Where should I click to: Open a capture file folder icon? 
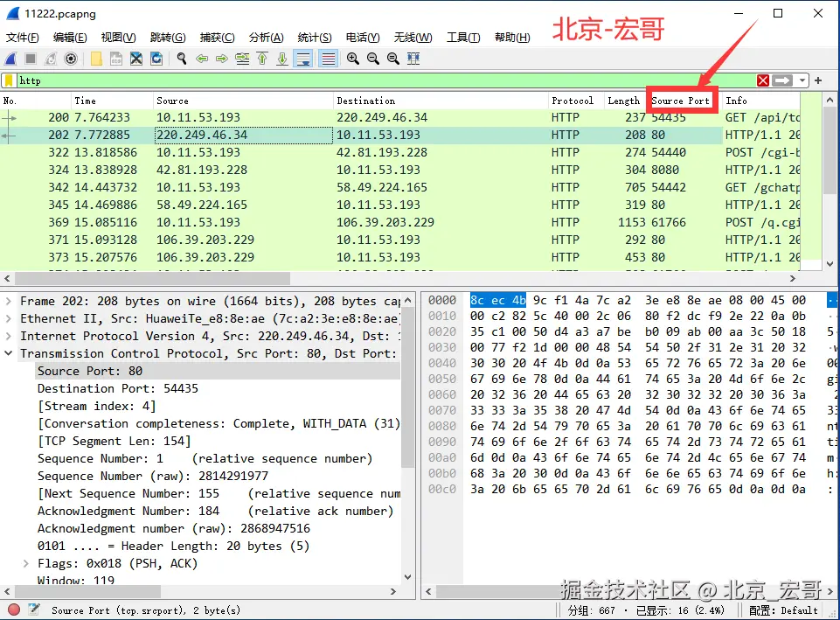(x=96, y=59)
